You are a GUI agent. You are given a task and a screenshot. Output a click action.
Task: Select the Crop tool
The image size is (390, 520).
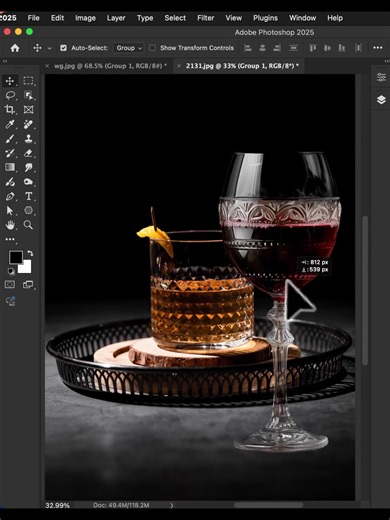click(10, 110)
